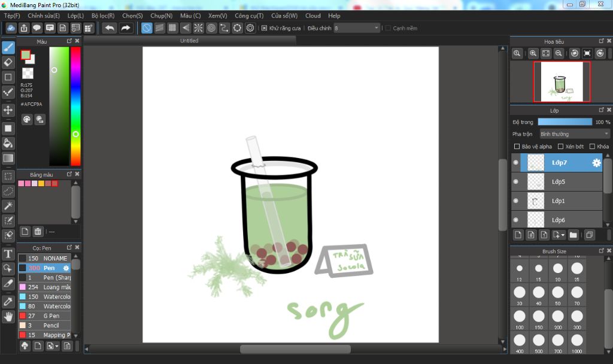
Task: Select the G Pen brush
Action: [x=44, y=316]
